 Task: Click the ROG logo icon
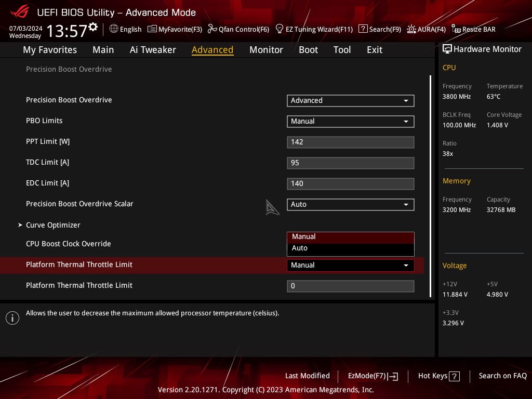[x=20, y=11]
